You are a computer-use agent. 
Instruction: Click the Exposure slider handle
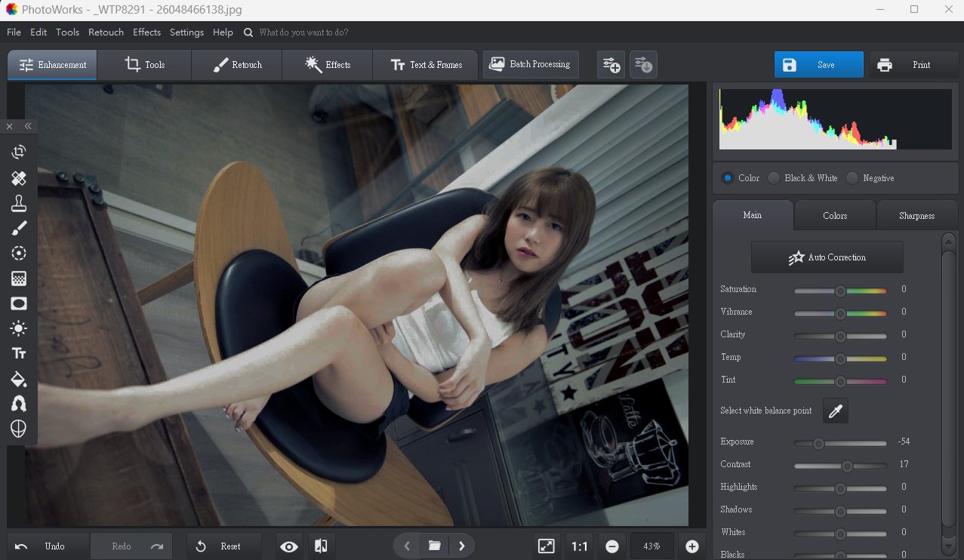pyautogui.click(x=818, y=443)
